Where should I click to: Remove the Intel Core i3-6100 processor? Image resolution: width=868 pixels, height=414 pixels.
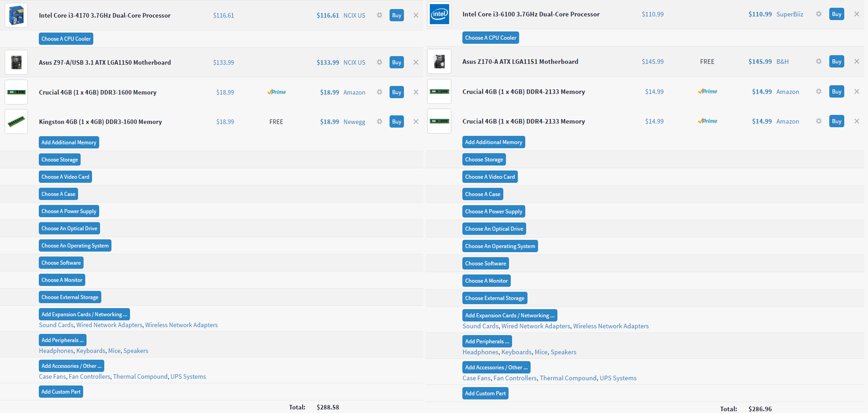pos(857,14)
